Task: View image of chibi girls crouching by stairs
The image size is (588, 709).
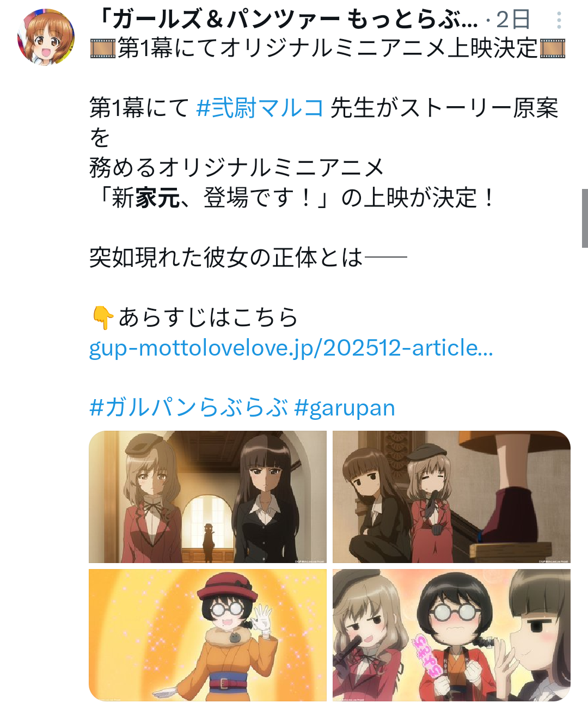Action: pyautogui.click(x=451, y=497)
